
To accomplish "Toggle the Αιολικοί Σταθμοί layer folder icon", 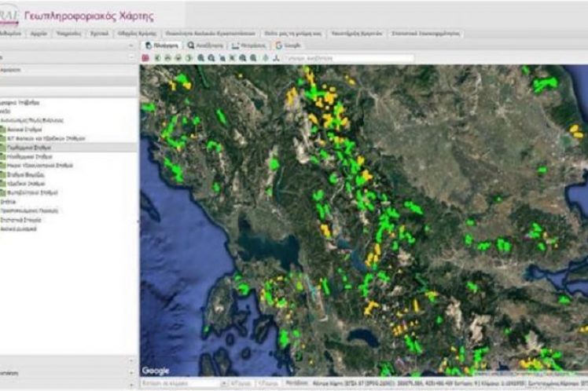I will (x=3, y=130).
